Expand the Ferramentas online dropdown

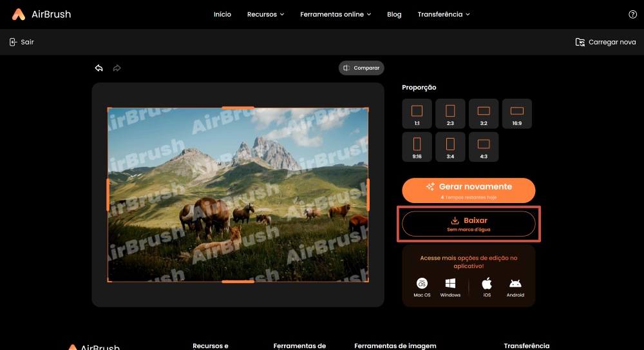336,14
